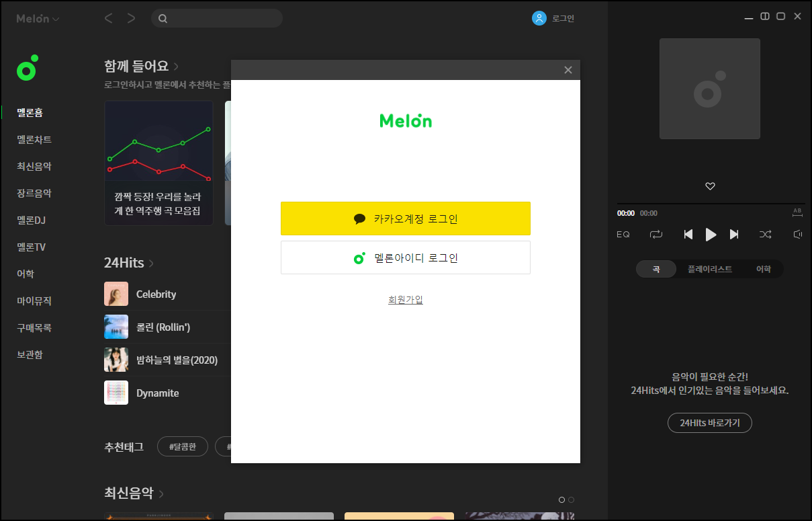The height and width of the screenshot is (521, 812).
Task: Open the 회원가입 sign-up link
Action: pos(406,300)
